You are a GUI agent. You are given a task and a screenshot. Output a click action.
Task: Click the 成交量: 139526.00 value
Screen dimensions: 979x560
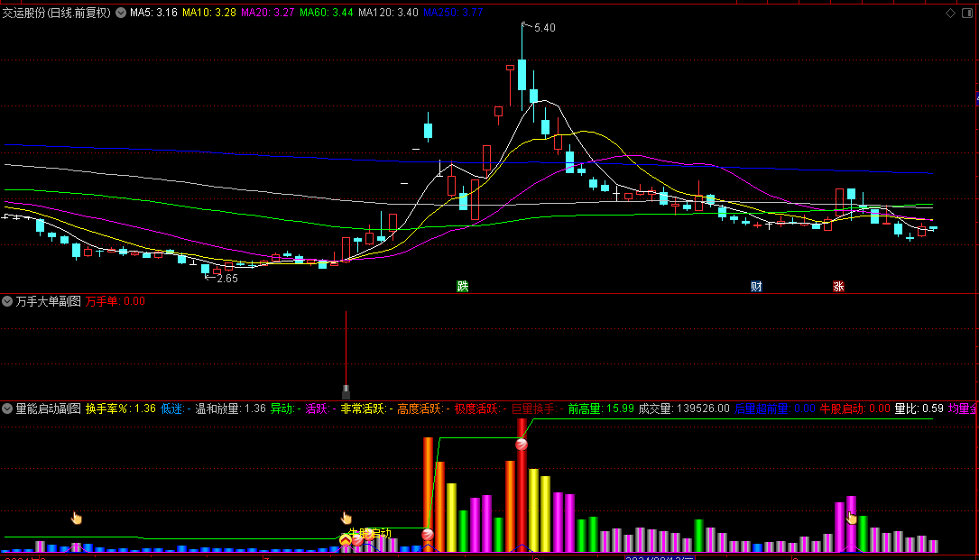684,409
